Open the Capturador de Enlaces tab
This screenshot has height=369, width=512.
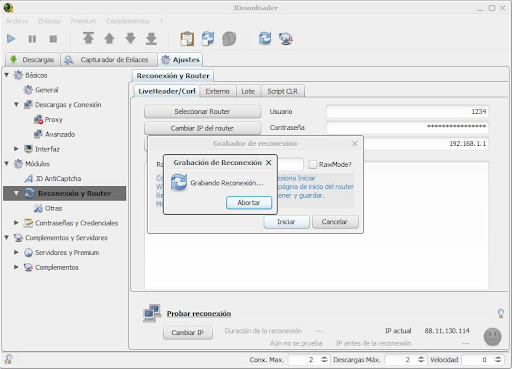pos(109,60)
